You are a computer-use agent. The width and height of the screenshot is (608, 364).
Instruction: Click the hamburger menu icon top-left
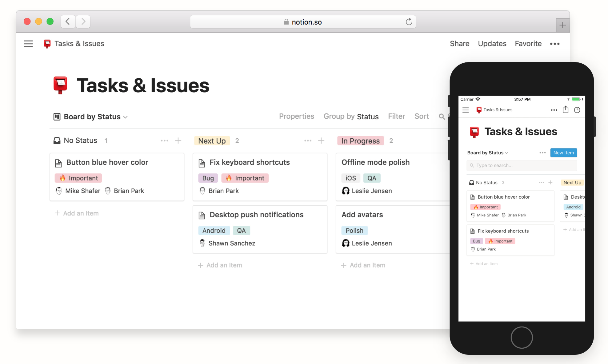click(29, 43)
